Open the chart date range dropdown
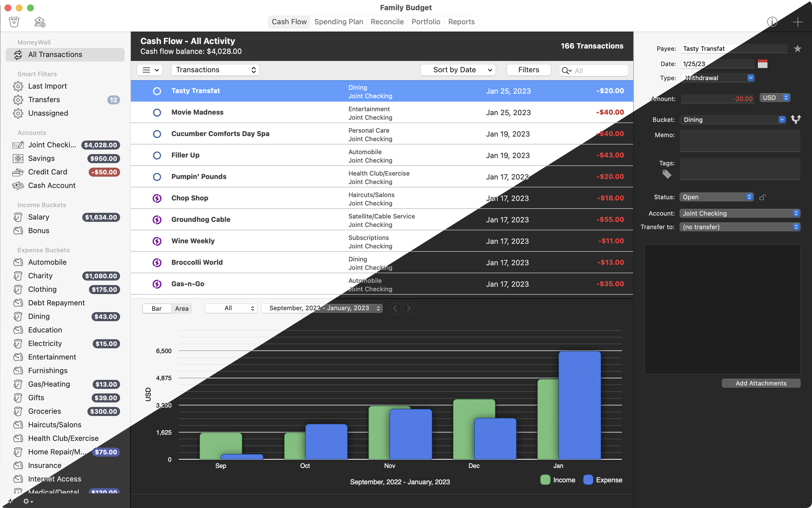The image size is (812, 508). click(322, 308)
